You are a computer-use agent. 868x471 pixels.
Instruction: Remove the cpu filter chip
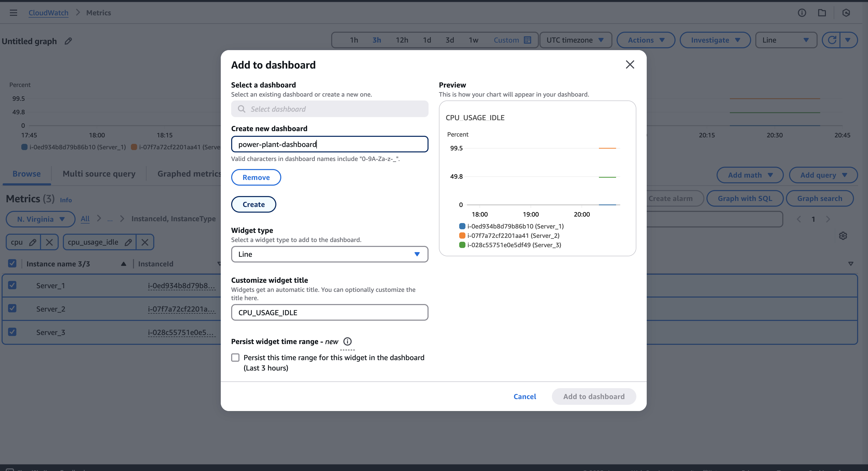pos(49,242)
